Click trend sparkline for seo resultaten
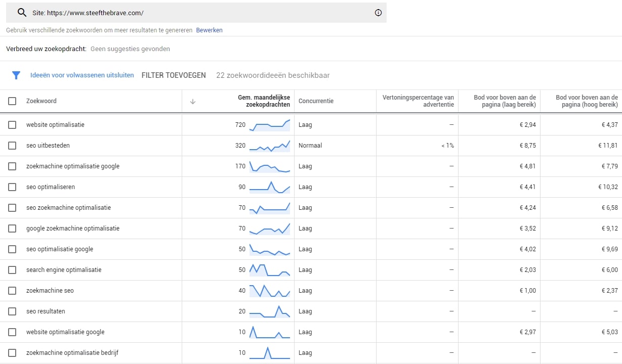The height and width of the screenshot is (364, 622). click(x=270, y=311)
